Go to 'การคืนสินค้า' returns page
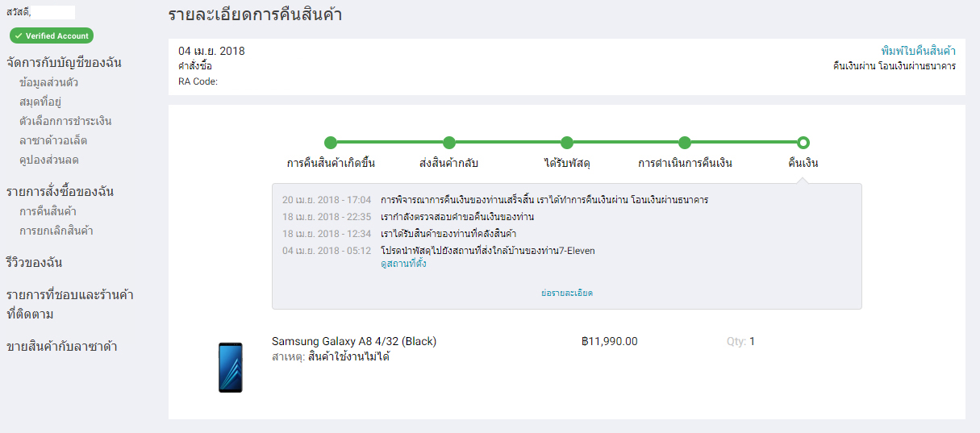Viewport: 980px width, 433px height. (48, 211)
